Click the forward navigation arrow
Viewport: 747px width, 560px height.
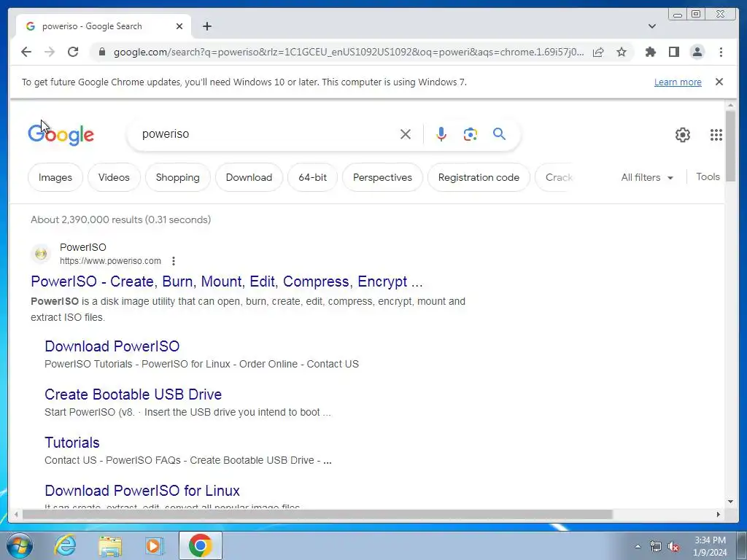click(x=50, y=52)
